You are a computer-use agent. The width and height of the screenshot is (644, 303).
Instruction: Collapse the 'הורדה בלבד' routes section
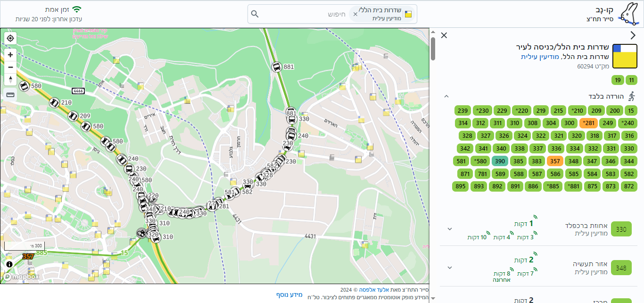[446, 96]
